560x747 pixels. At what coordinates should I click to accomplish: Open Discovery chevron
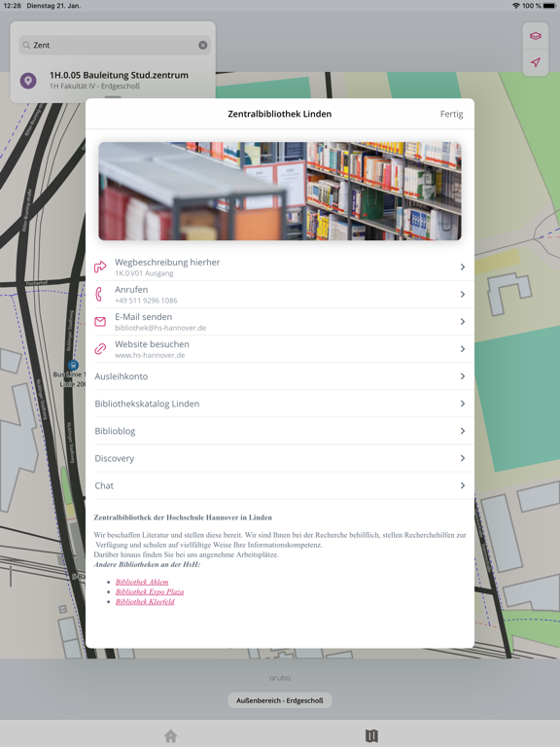[x=463, y=458]
